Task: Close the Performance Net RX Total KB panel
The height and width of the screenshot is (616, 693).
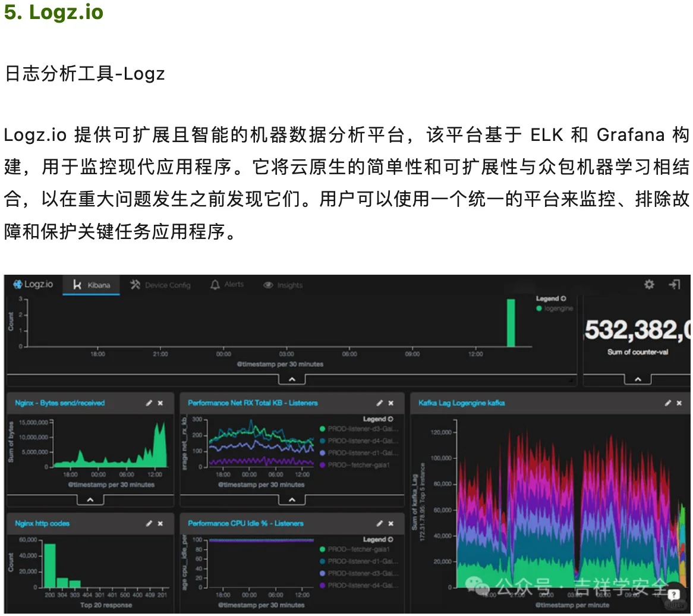Action: pyautogui.click(x=391, y=403)
